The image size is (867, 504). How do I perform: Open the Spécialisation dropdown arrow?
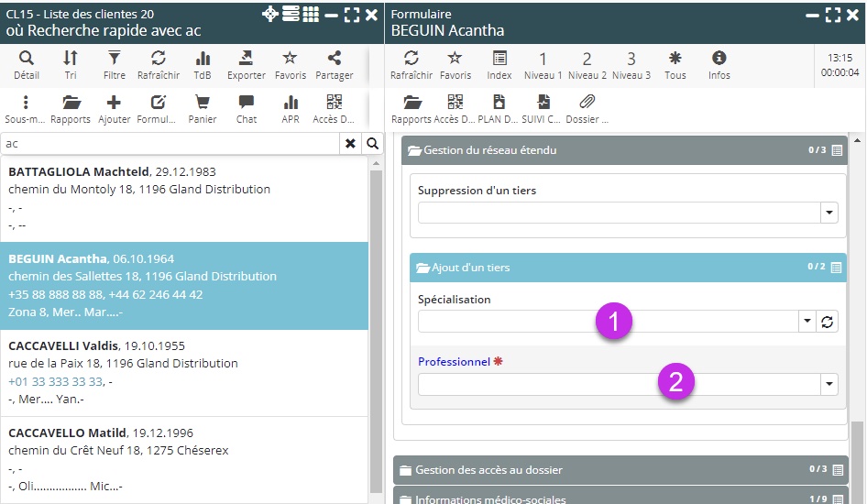(807, 322)
